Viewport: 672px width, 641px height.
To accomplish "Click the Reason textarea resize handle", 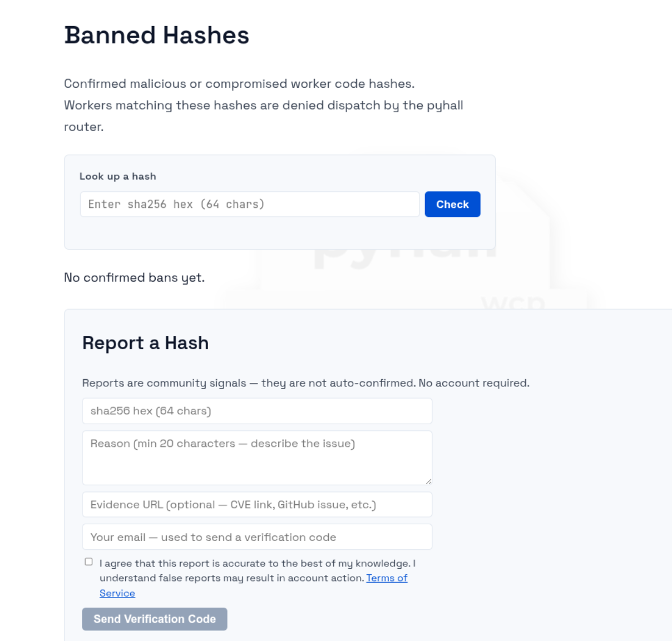I will tap(429, 481).
